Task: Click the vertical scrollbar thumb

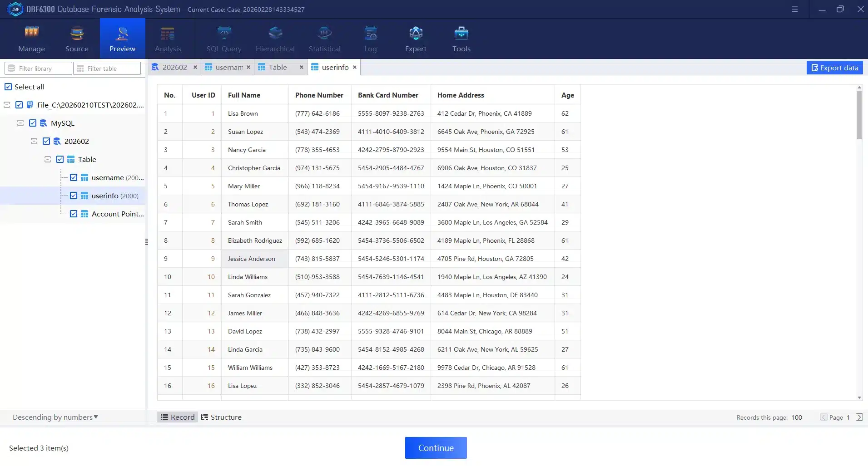Action: (x=859, y=115)
